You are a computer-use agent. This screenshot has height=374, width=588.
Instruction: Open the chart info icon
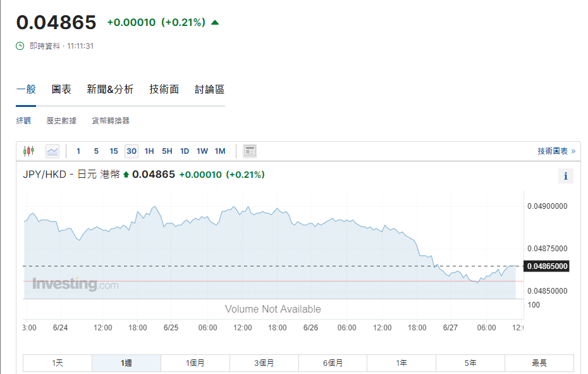click(x=565, y=176)
